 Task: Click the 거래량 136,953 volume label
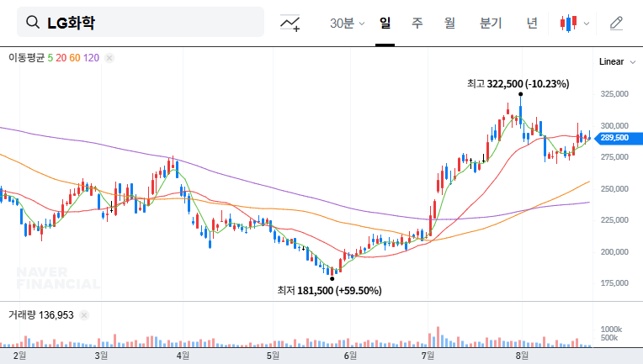click(41, 315)
